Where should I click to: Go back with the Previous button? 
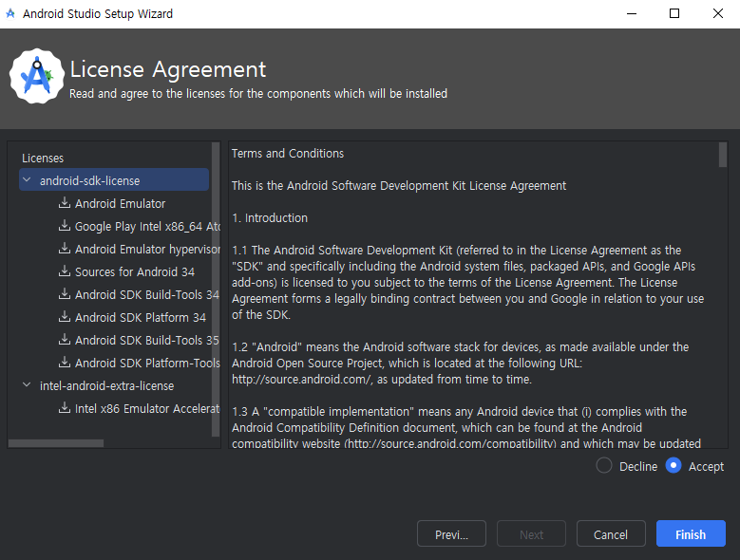click(x=451, y=533)
